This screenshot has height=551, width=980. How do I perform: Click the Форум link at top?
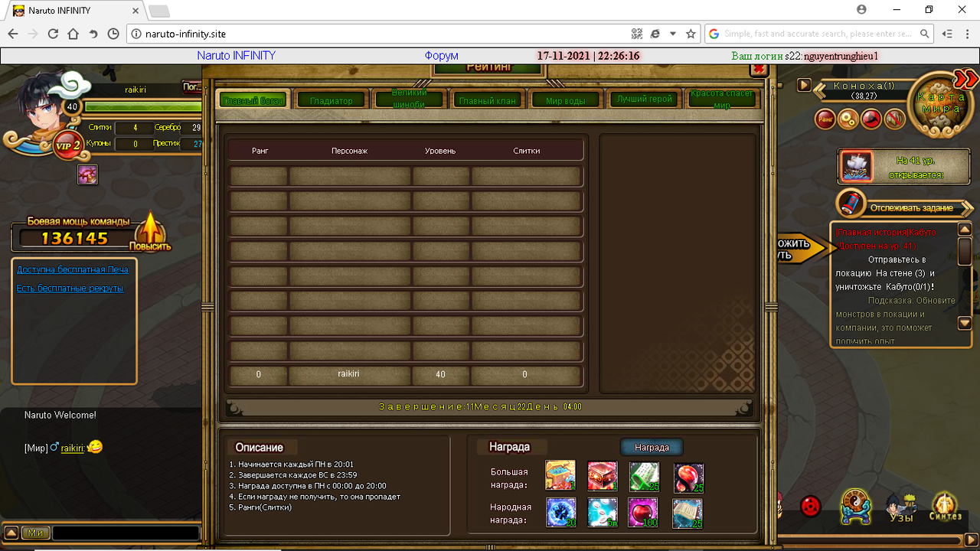point(442,56)
